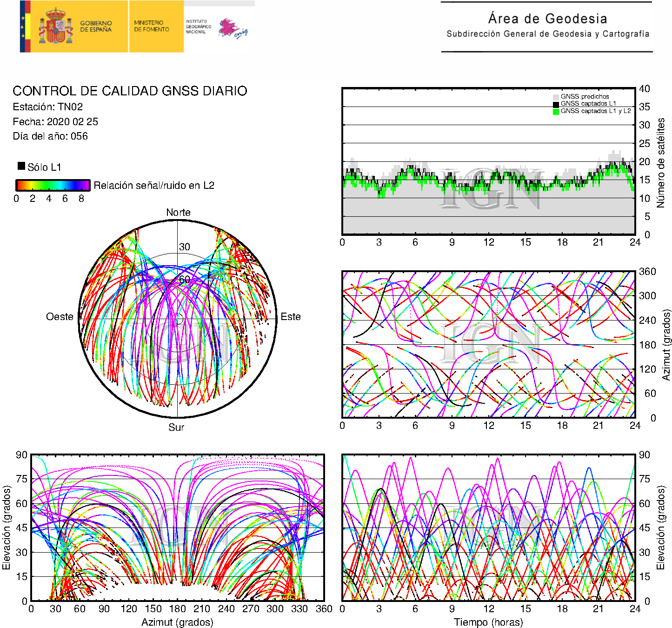
Task: Click the Estación: TN02 text
Action: [x=48, y=107]
